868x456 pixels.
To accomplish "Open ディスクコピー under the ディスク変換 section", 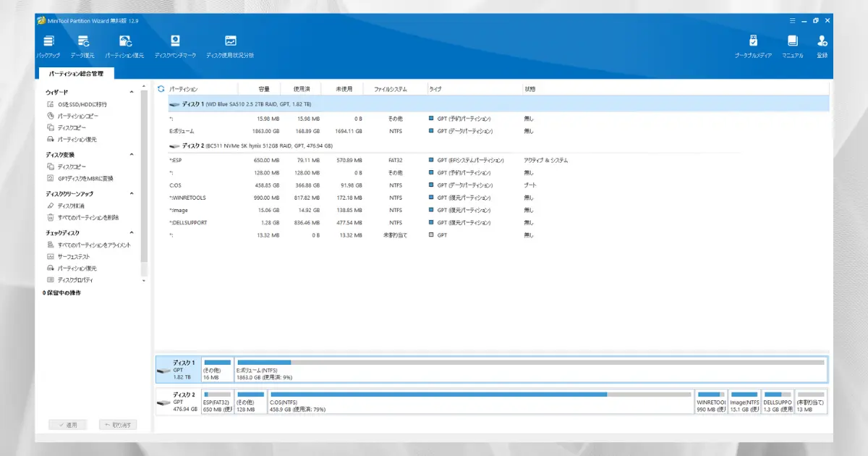I will tap(67, 166).
